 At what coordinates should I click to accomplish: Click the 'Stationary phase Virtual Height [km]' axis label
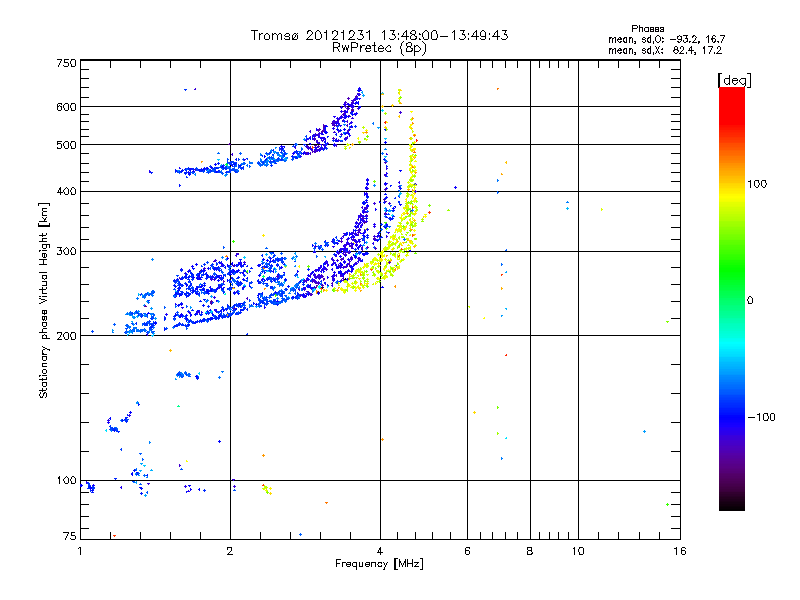43,300
